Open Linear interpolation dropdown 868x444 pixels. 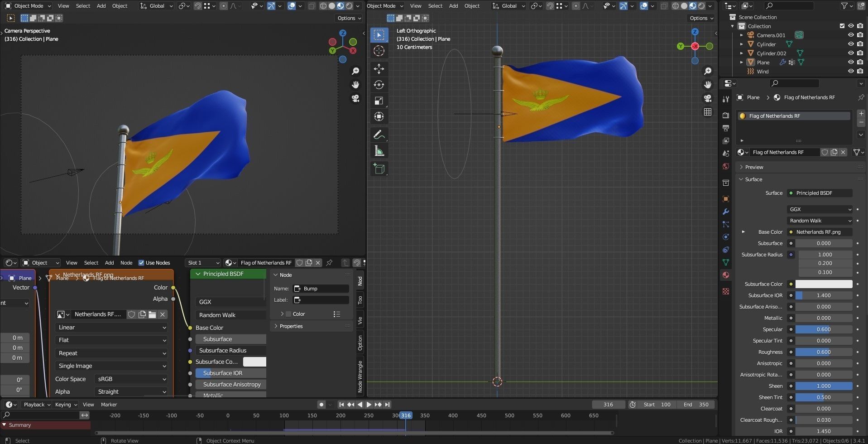(x=112, y=327)
